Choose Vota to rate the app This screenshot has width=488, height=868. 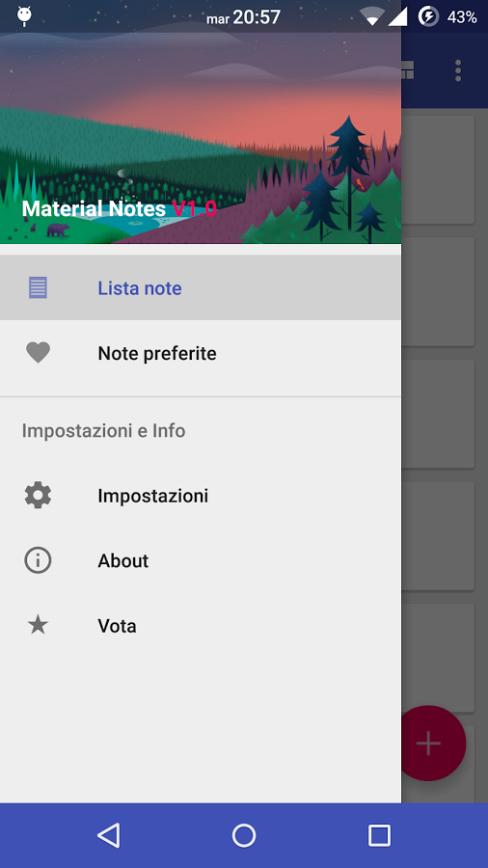[x=201, y=626]
